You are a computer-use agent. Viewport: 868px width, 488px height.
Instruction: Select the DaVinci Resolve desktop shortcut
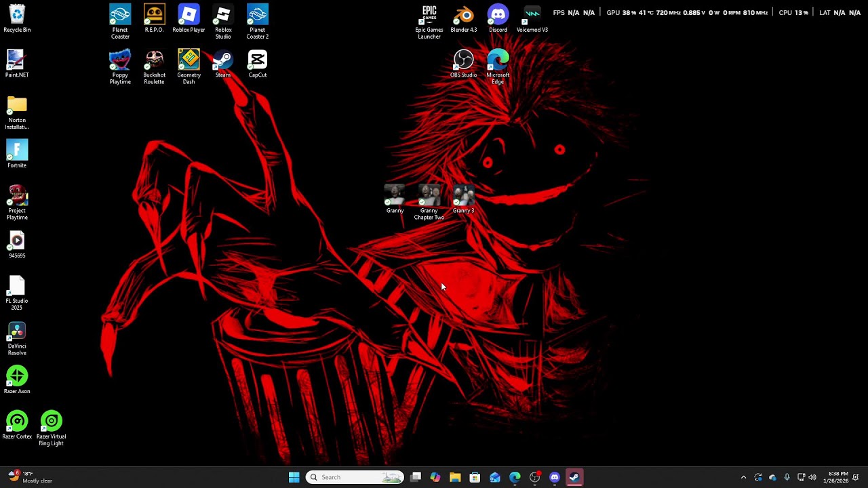pyautogui.click(x=17, y=339)
